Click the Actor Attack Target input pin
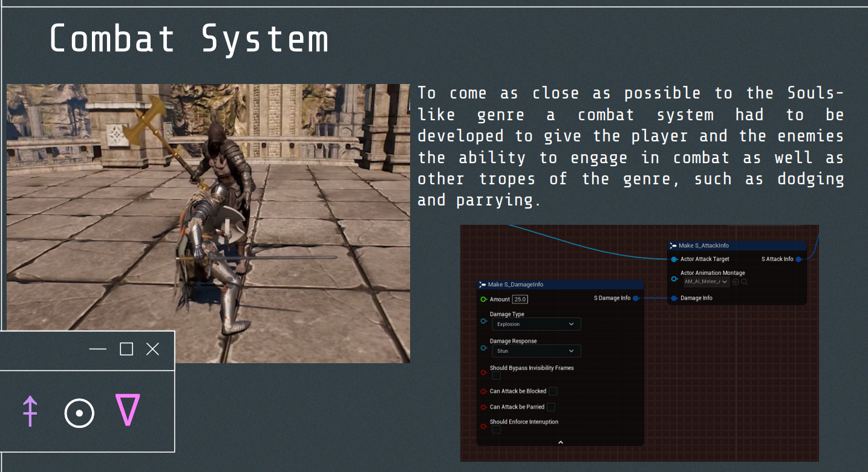The width and height of the screenshot is (868, 472). click(x=674, y=259)
